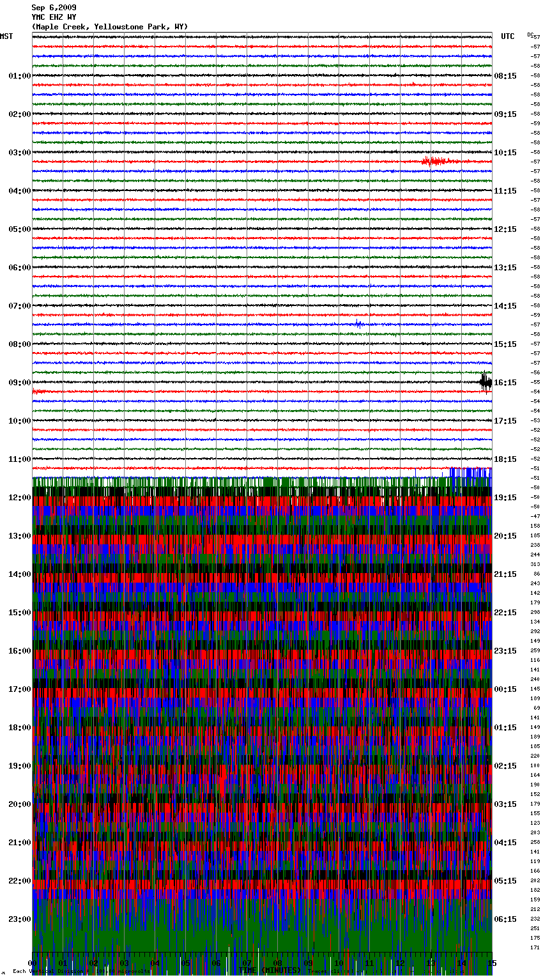This screenshot has height=980, width=543.
Task: Select the "04:00" MST hour label
Action: click(20, 191)
